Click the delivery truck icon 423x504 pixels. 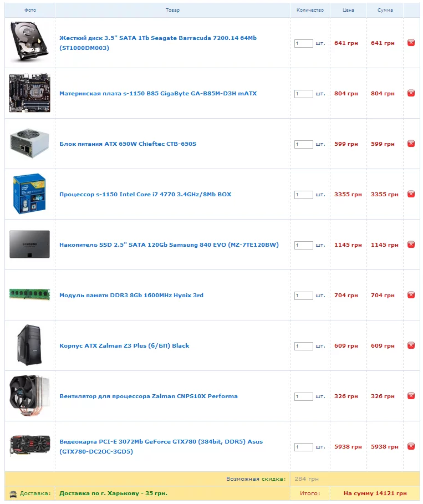(13, 493)
